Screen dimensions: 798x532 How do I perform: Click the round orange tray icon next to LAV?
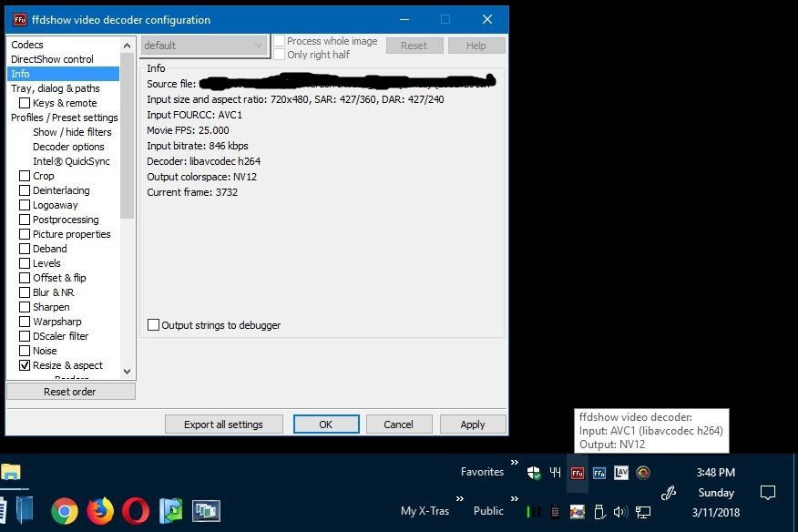[x=643, y=473]
